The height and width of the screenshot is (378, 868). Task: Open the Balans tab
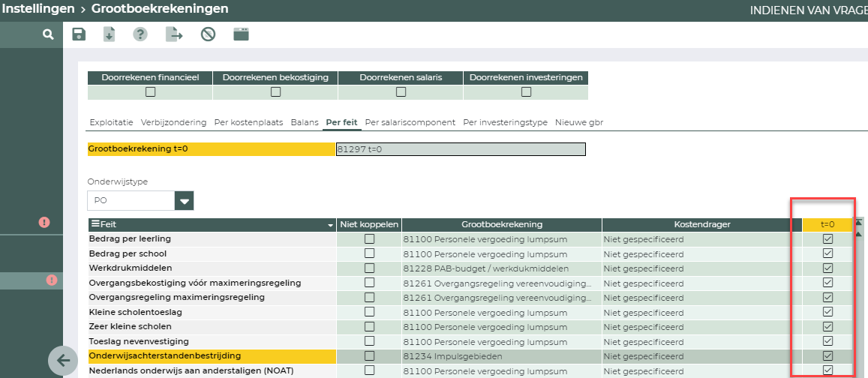pos(305,122)
